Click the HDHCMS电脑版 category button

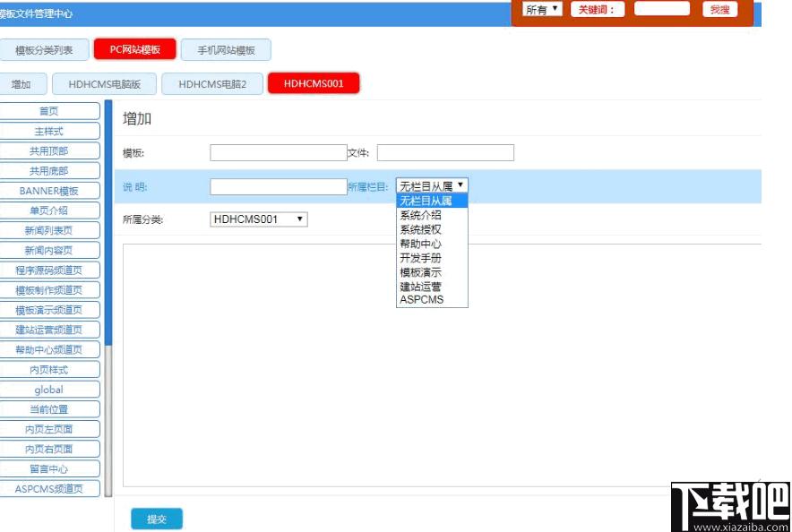coord(104,84)
